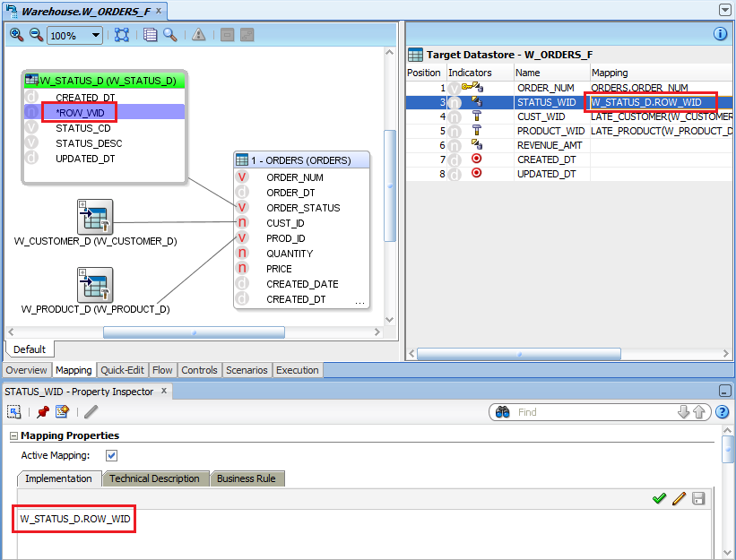Screen dimensions: 736x560
Task: Click the validation warnings triangle icon
Action: click(197, 34)
